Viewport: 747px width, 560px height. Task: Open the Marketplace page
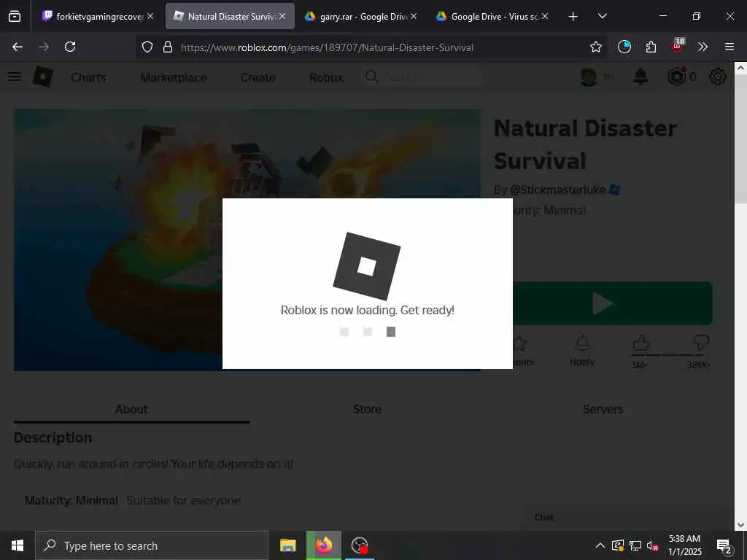point(174,77)
